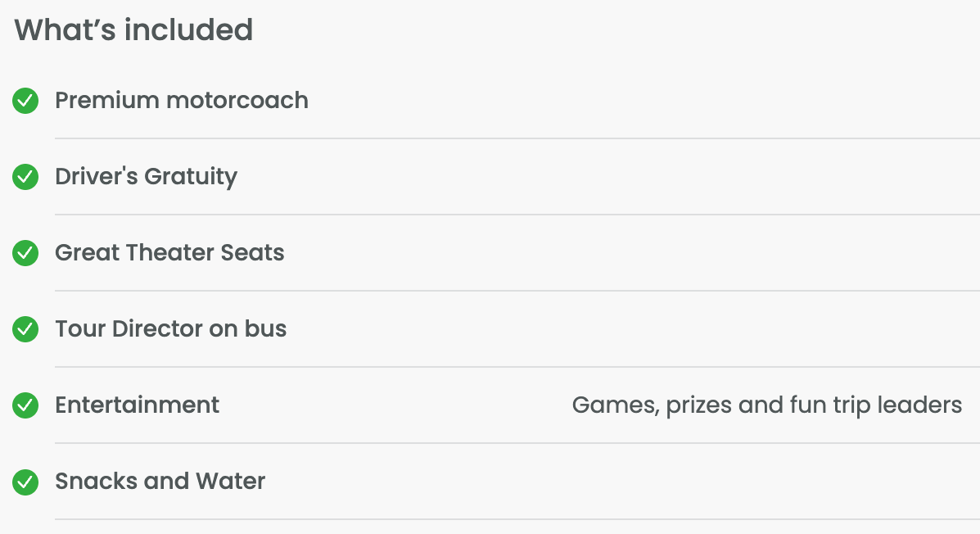This screenshot has height=534, width=980.
Task: Select the Snacks and Water label
Action: 160,482
